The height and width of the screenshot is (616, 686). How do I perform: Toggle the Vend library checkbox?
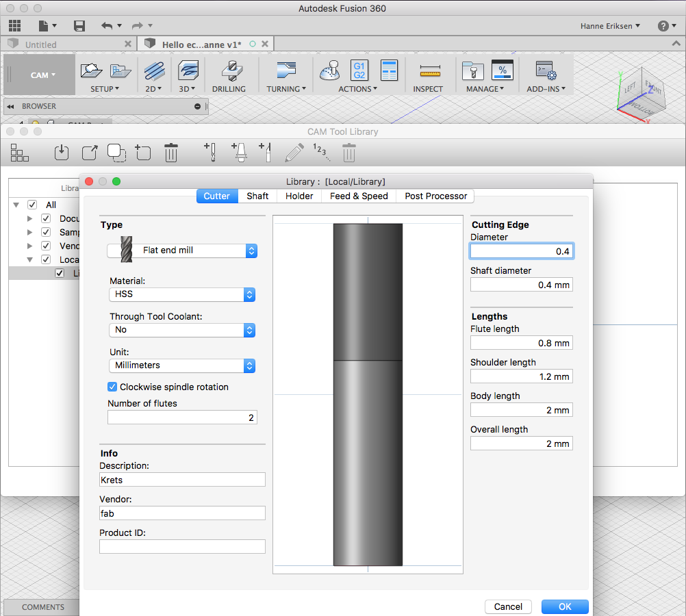[46, 246]
